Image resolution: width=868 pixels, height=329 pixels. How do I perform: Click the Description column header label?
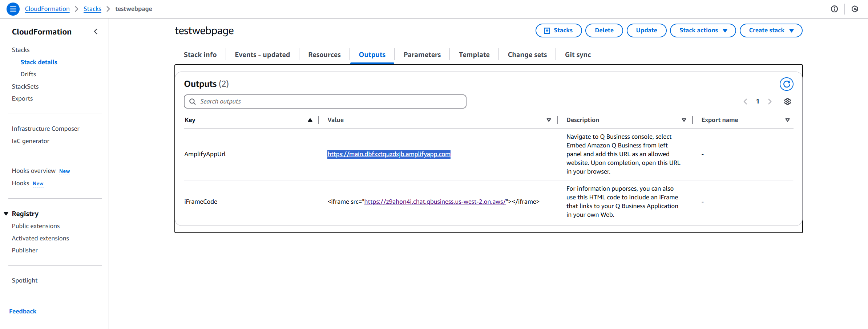click(x=582, y=120)
